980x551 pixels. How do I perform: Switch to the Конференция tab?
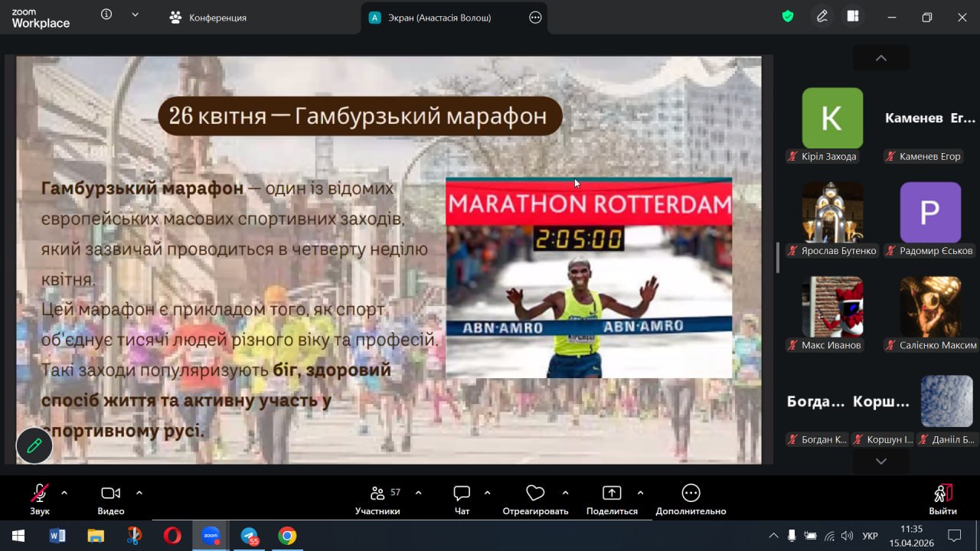pos(208,18)
